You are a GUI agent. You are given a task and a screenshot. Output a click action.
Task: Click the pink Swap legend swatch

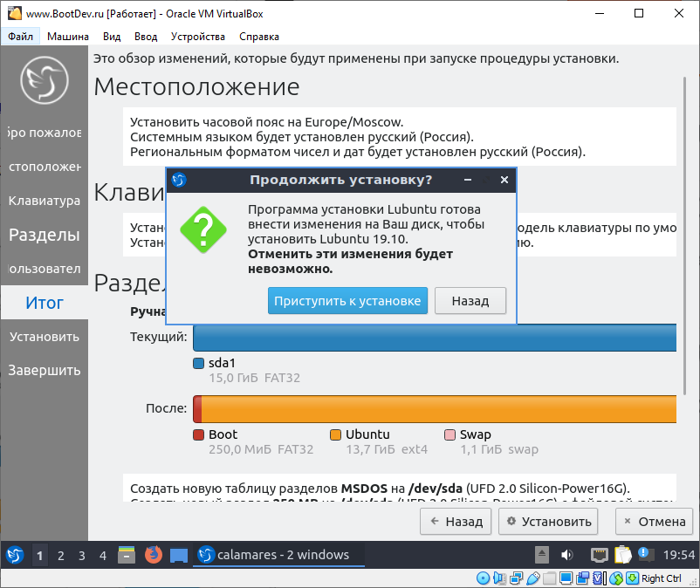tap(450, 434)
